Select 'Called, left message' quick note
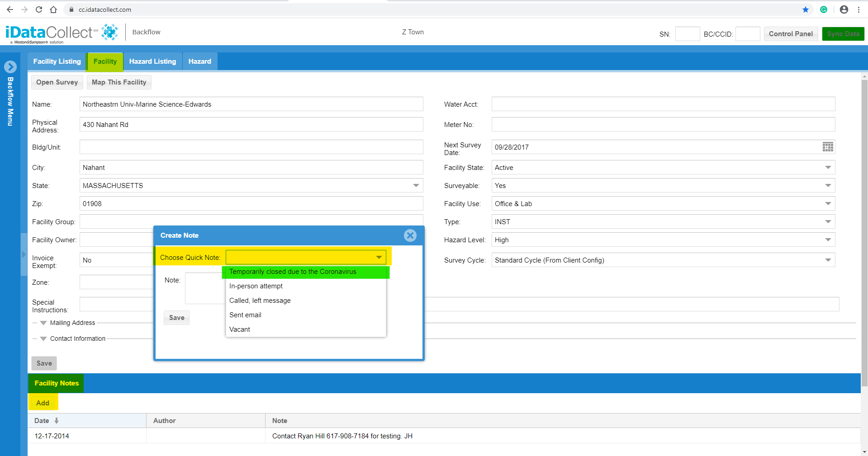Viewport: 868px width, 456px height. click(306, 301)
